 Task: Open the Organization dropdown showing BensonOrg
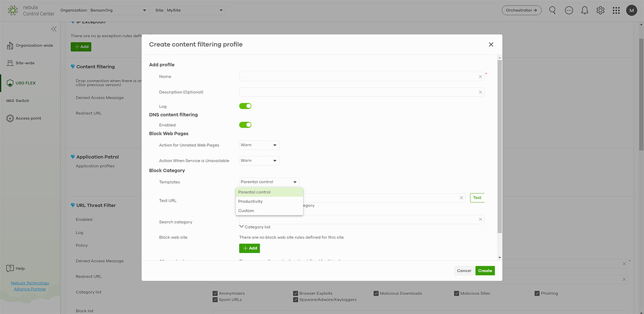(x=119, y=10)
